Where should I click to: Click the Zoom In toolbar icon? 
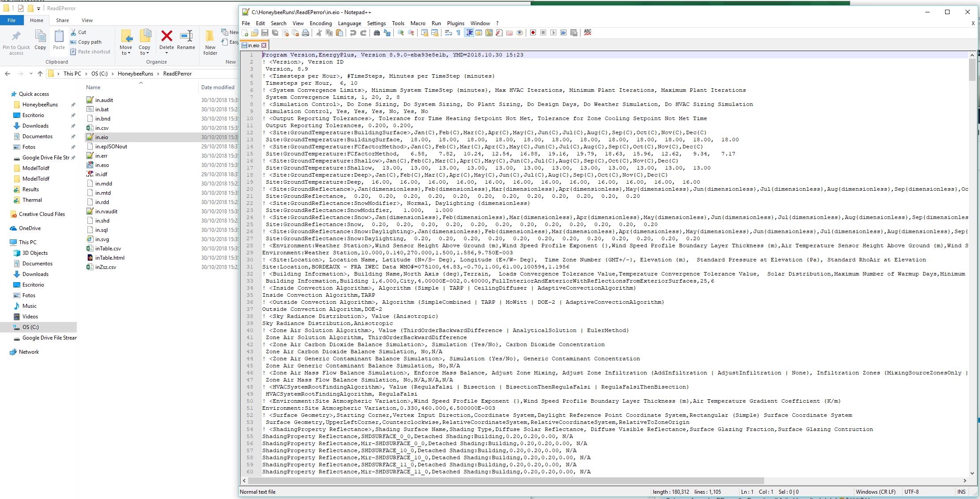(x=401, y=33)
